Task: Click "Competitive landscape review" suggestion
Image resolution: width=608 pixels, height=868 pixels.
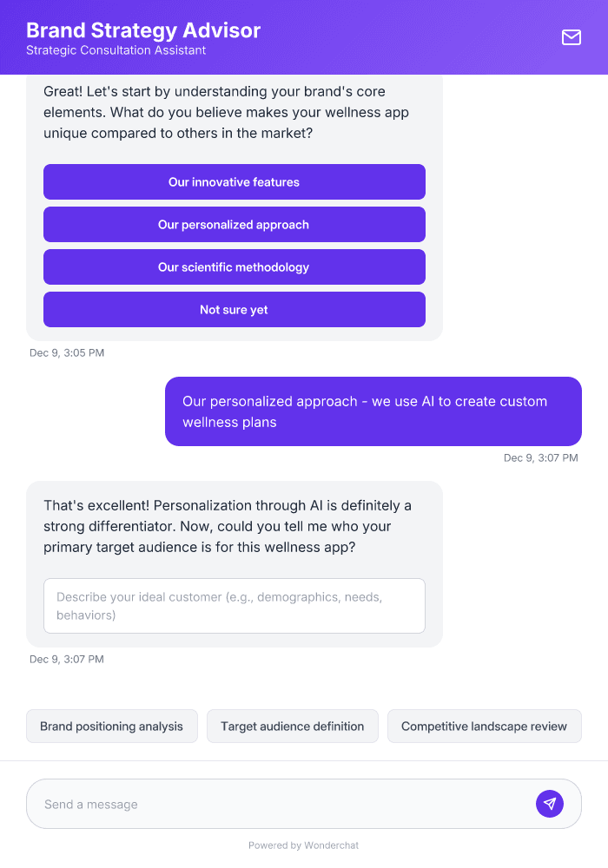Action: click(x=484, y=726)
